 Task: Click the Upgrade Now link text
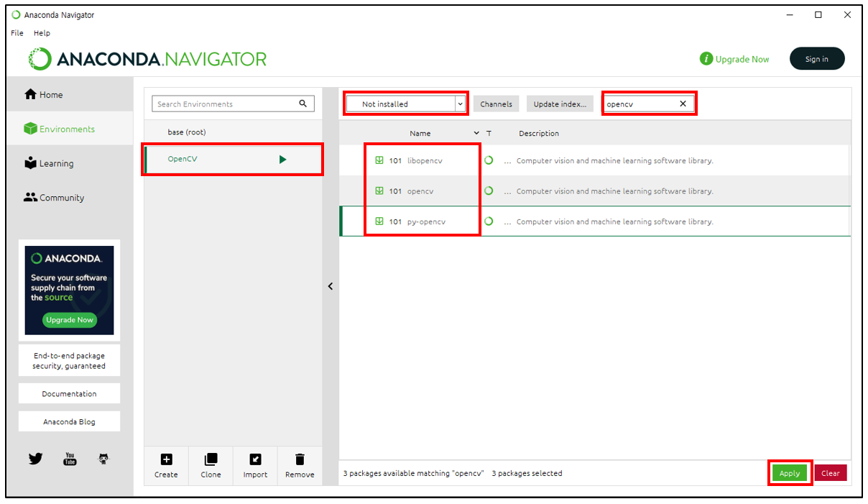coord(742,59)
